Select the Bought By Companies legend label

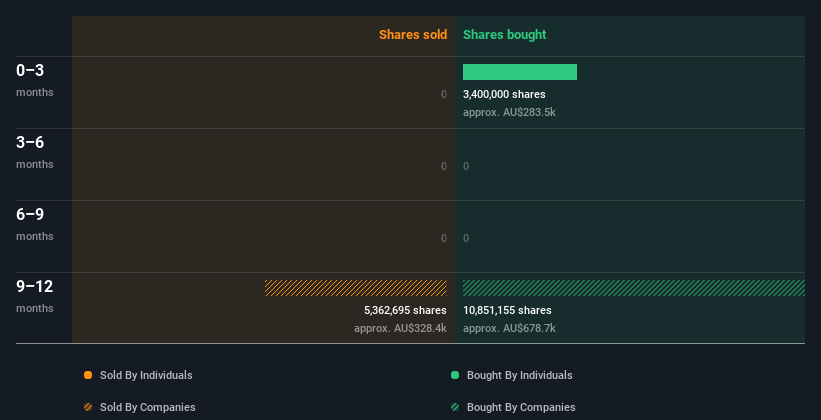521,407
